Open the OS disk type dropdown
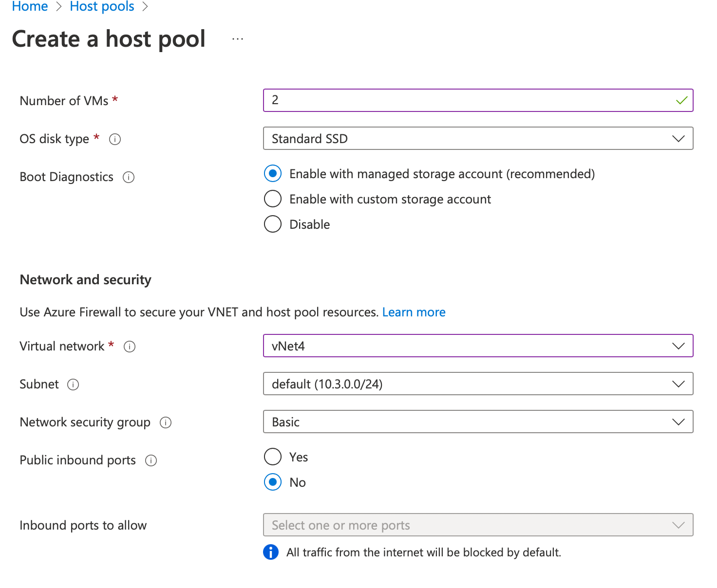Image resolution: width=717 pixels, height=588 pixels. (x=477, y=139)
